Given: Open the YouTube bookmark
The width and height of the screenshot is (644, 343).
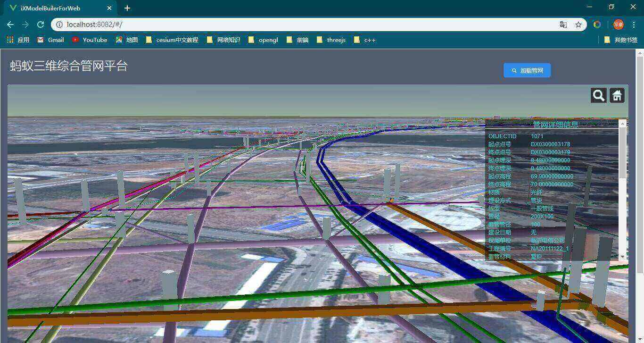Looking at the screenshot, I should 90,40.
